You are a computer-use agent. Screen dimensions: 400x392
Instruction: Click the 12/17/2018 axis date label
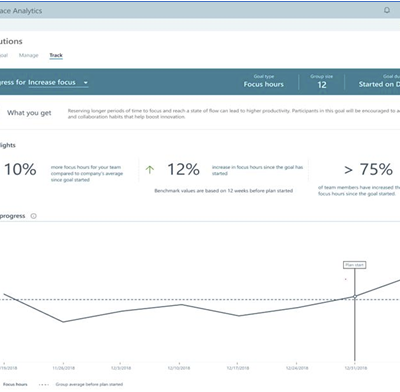pos(238,368)
